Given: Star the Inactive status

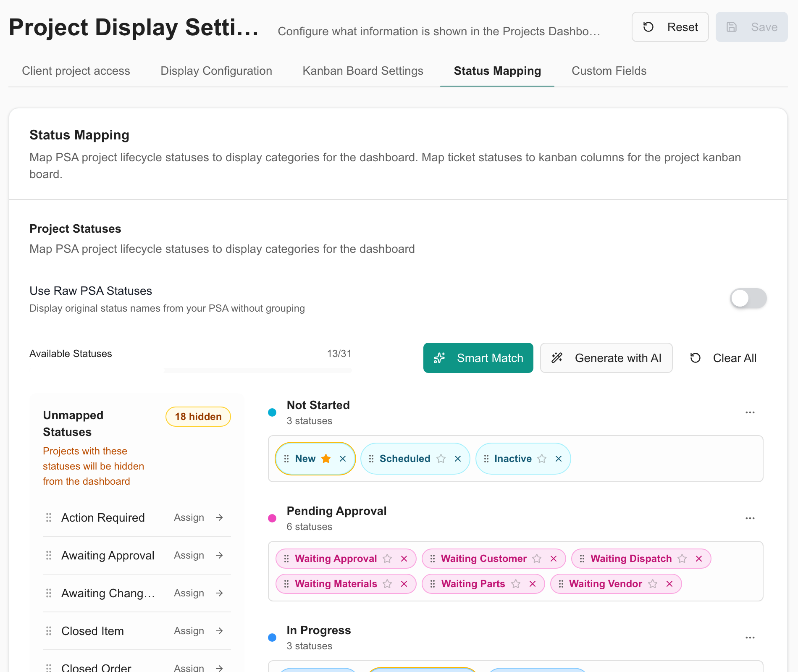Looking at the screenshot, I should pos(542,459).
